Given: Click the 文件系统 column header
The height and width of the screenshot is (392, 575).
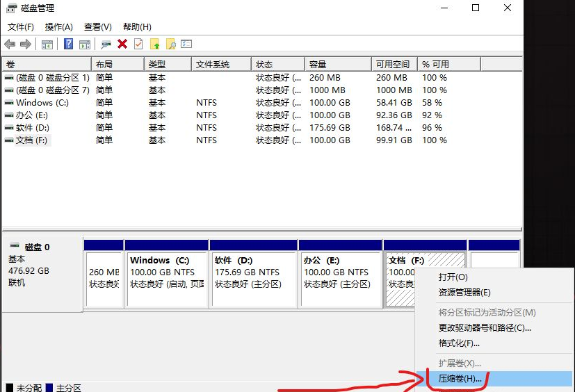Looking at the screenshot, I should [220, 64].
